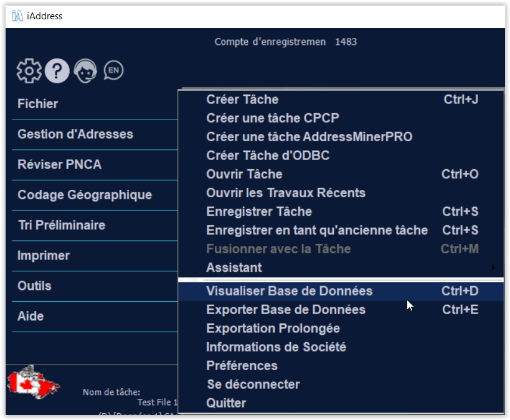Click the iAddress app icon in title bar
The height and width of the screenshot is (420, 510).
point(17,16)
